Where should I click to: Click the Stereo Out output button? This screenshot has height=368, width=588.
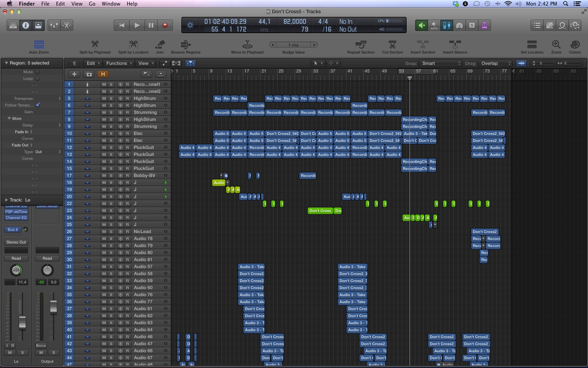click(x=16, y=242)
